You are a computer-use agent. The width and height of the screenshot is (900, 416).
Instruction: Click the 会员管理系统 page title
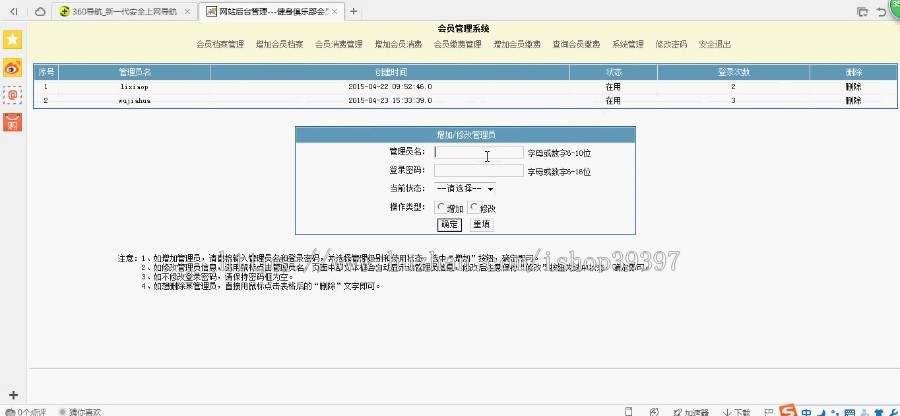pos(463,29)
